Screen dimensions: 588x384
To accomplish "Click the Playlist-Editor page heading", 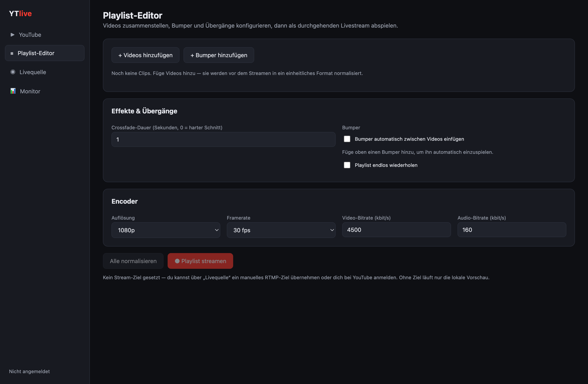I will pos(133,15).
